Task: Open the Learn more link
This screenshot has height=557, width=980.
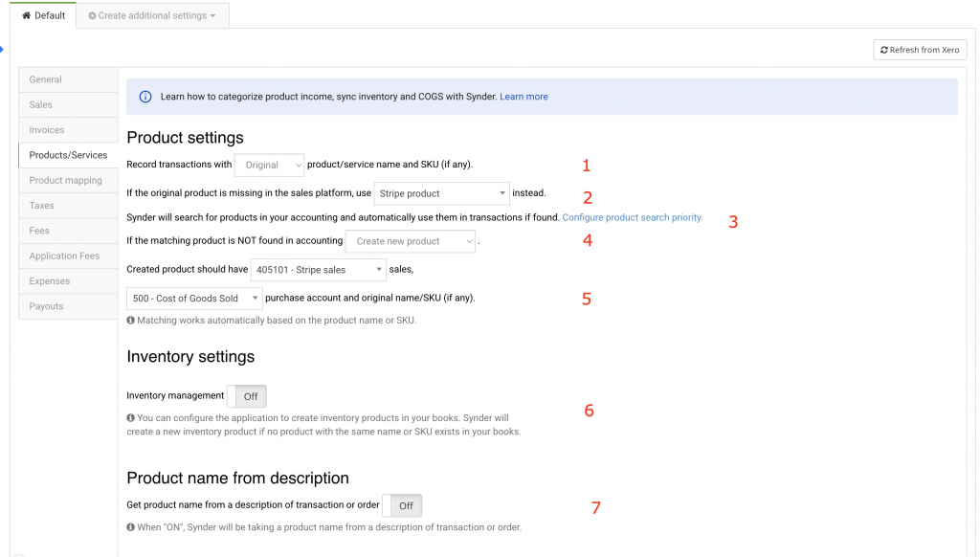Action: pos(523,97)
